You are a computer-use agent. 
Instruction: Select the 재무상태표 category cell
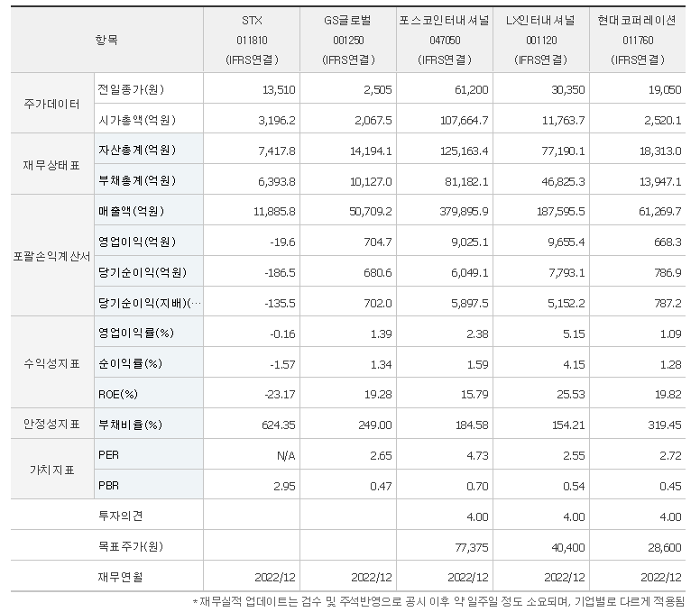[x=51, y=165]
